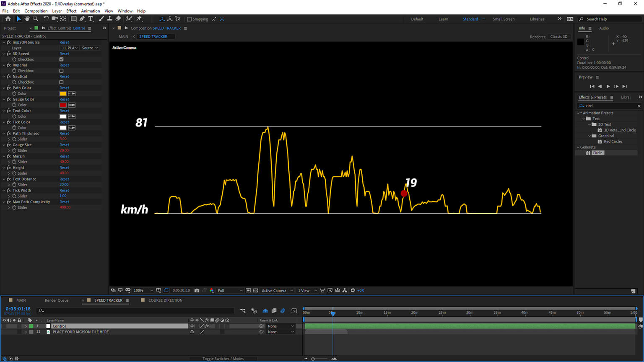Viewport: 644px width, 362px height.
Task: Switch to the COURSE DIRECTION timeline tab
Action: tap(165, 300)
